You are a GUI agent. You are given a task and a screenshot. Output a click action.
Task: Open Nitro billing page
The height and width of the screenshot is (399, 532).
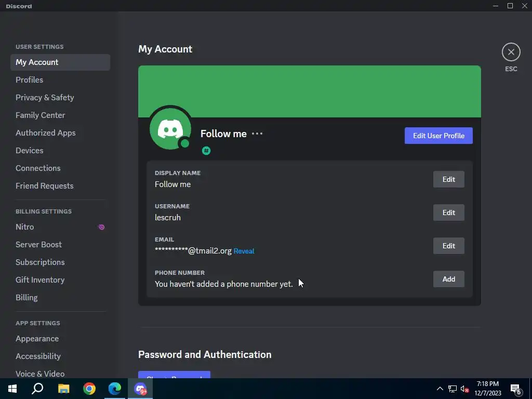60,227
